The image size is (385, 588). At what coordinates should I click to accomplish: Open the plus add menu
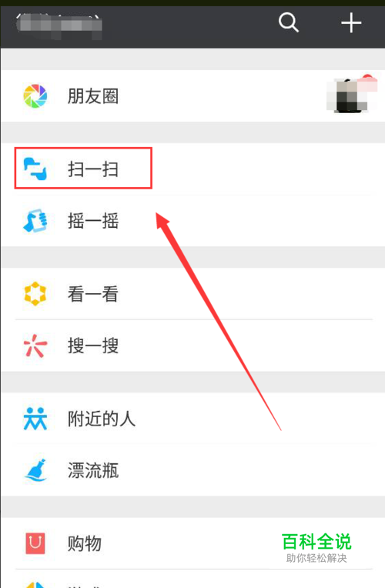(351, 23)
